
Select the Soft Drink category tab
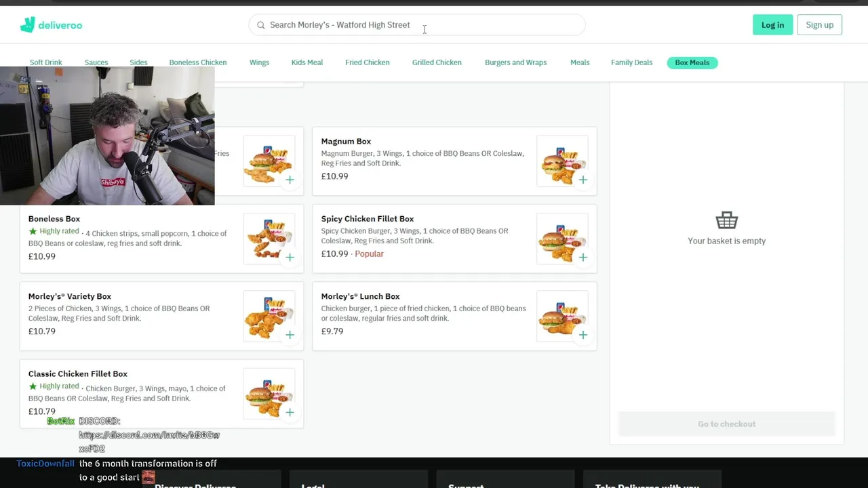(x=45, y=62)
